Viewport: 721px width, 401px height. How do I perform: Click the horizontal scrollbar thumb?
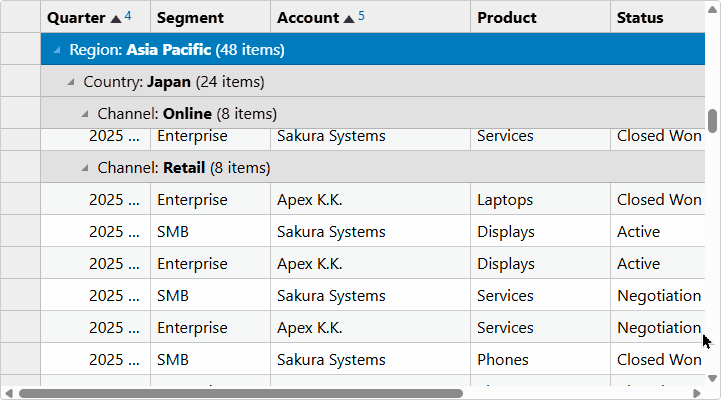(x=240, y=394)
